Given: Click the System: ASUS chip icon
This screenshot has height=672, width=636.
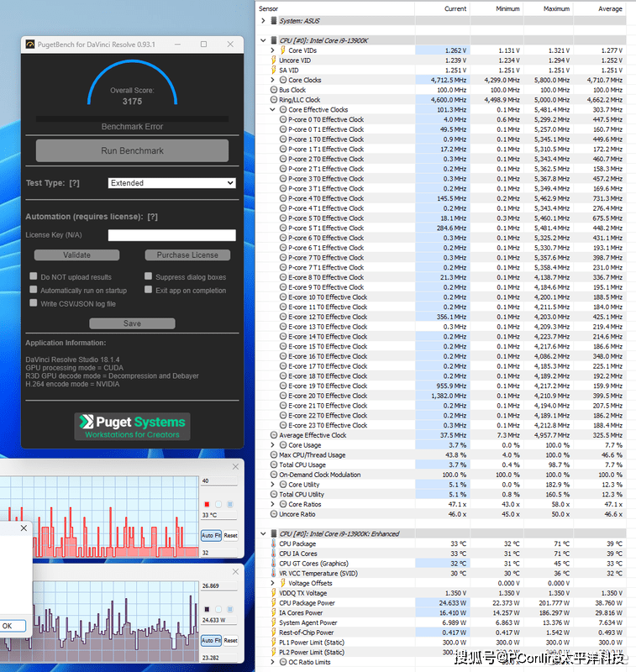Looking at the screenshot, I should tap(273, 20).
